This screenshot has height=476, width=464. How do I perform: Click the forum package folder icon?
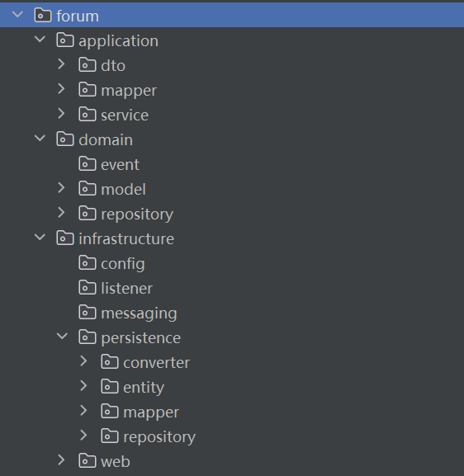click(x=43, y=15)
